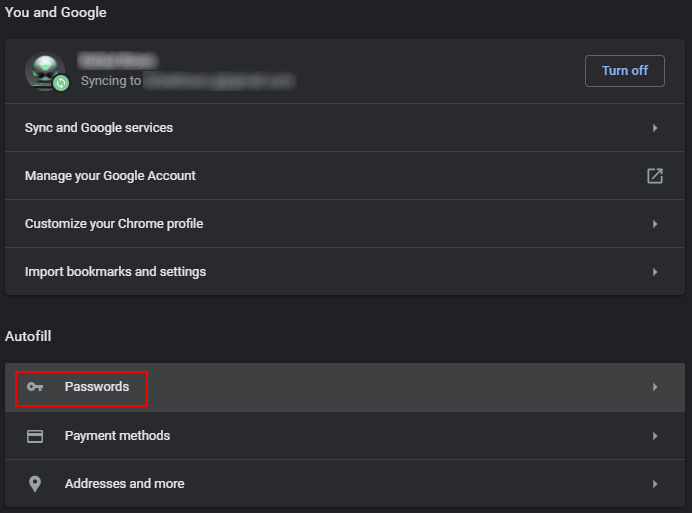Screen dimensions: 692x513
Task: Click the credit card icon for Payment methods
Action: [35, 436]
